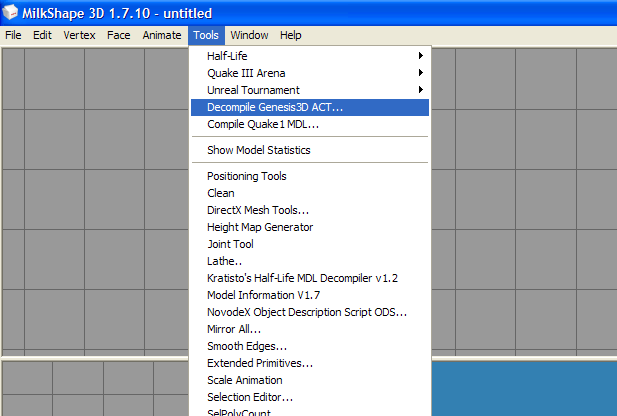
Task: Click the top-left grid viewport
Action: pyautogui.click(x=95, y=202)
